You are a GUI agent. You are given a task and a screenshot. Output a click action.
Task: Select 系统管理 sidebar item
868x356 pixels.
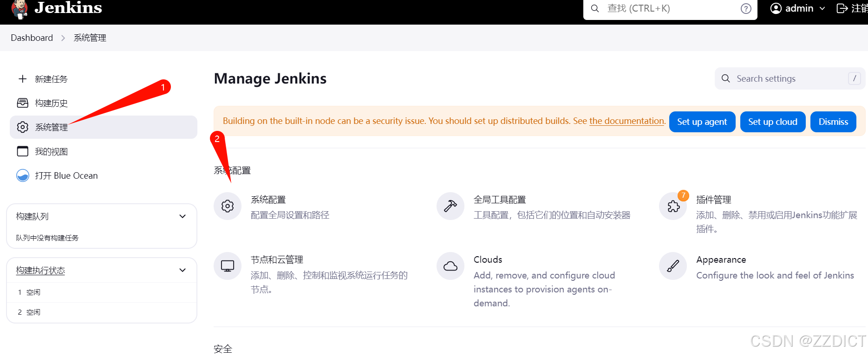103,127
